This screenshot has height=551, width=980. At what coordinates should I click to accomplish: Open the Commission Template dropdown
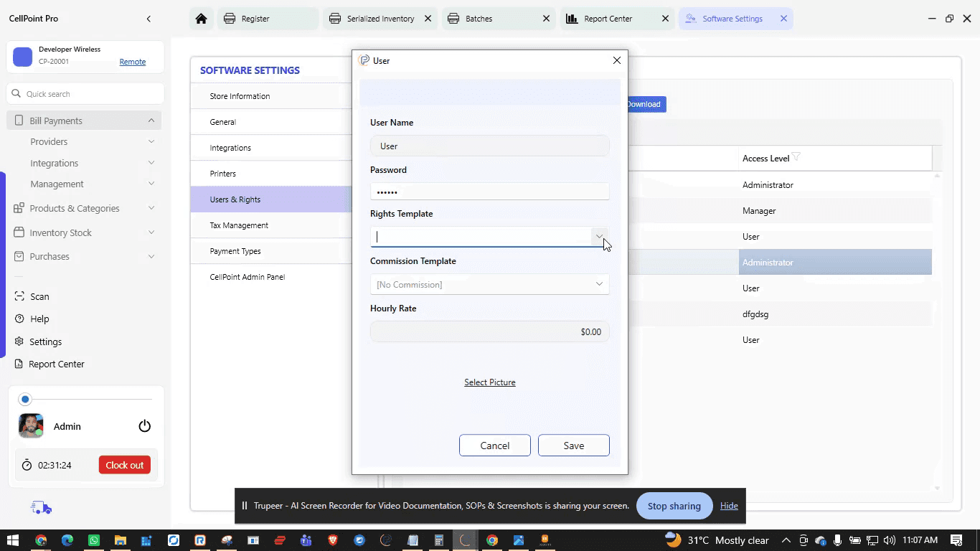pyautogui.click(x=490, y=284)
